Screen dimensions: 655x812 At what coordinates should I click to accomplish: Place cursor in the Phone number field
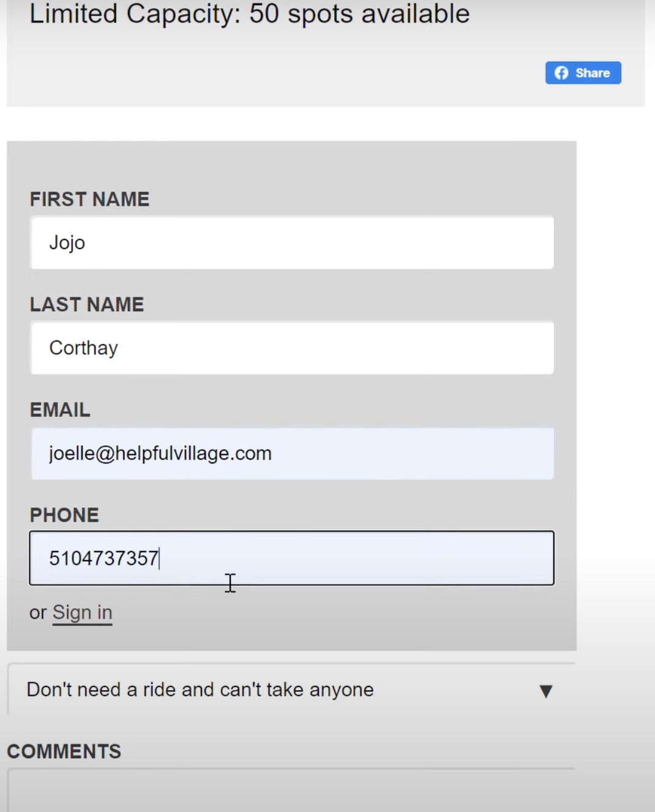(x=292, y=558)
